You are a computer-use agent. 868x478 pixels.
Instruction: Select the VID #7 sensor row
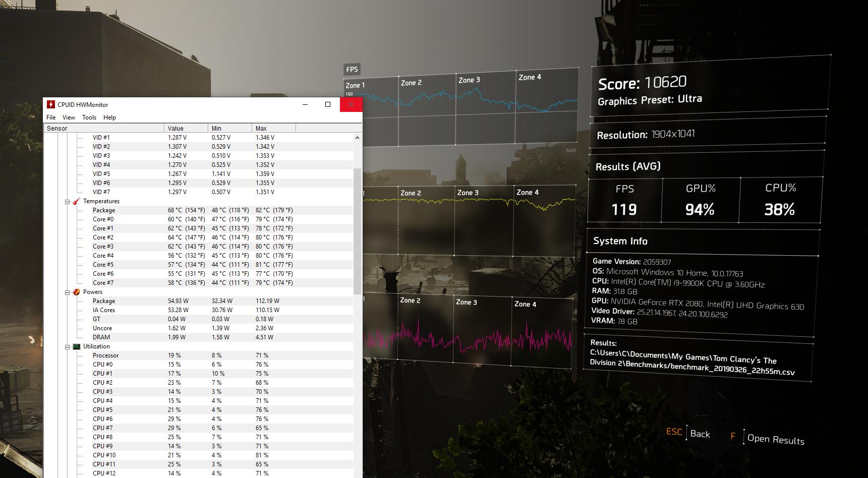click(x=198, y=192)
